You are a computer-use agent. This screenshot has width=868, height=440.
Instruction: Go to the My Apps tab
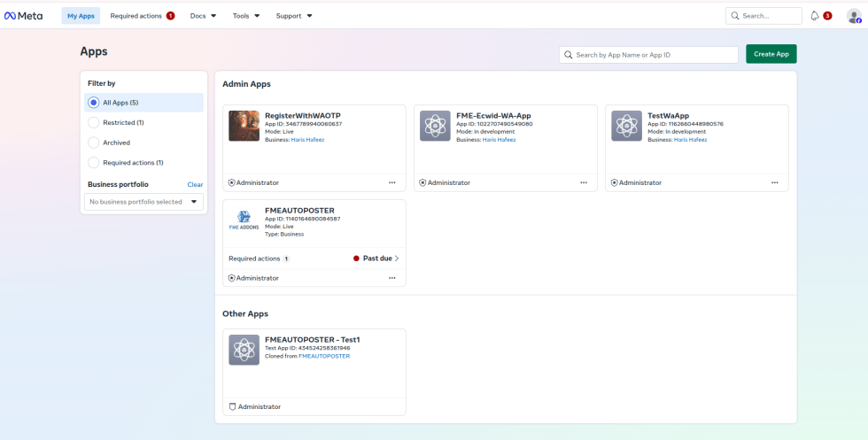[x=81, y=16]
